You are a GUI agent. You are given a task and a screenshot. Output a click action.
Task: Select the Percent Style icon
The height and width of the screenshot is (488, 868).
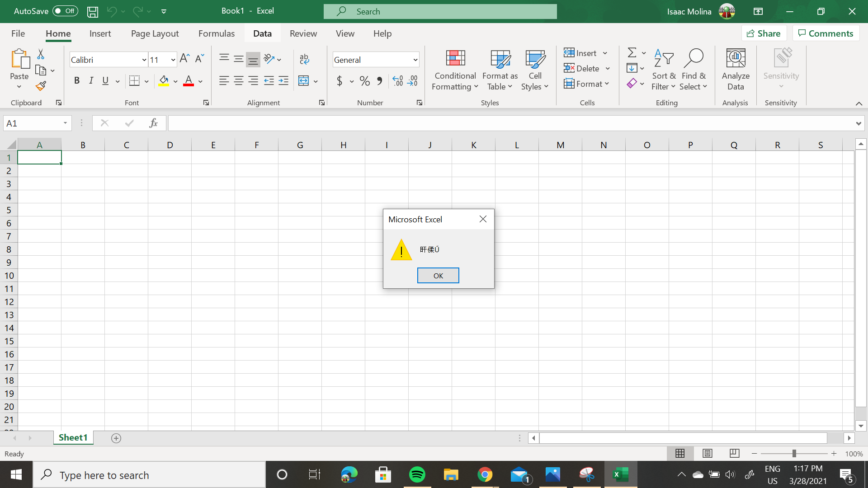click(364, 81)
